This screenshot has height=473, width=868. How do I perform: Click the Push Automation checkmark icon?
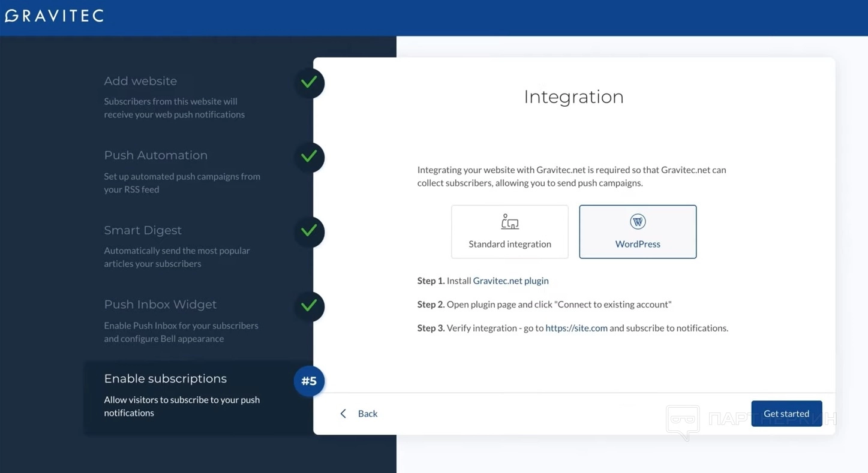click(x=309, y=156)
